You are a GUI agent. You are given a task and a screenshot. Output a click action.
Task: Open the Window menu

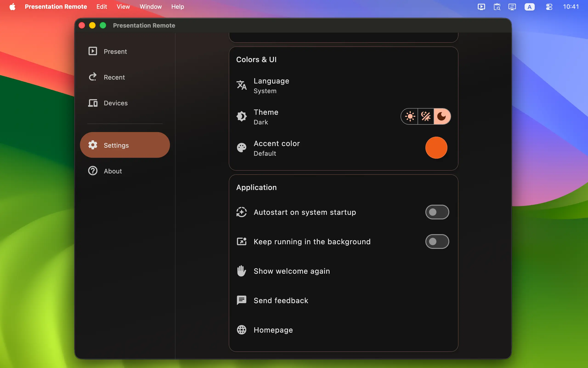point(151,7)
